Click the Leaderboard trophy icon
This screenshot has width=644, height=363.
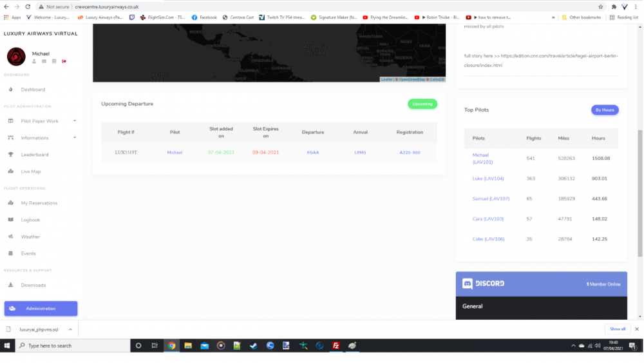pyautogui.click(x=11, y=155)
